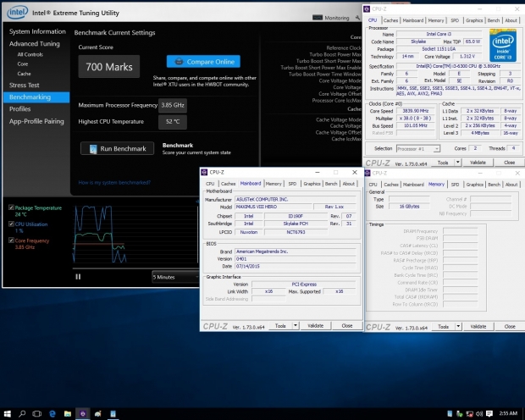This screenshot has height=420, width=525.
Task: Open About tab in Mainboard CPU-Z window
Action: (x=349, y=184)
